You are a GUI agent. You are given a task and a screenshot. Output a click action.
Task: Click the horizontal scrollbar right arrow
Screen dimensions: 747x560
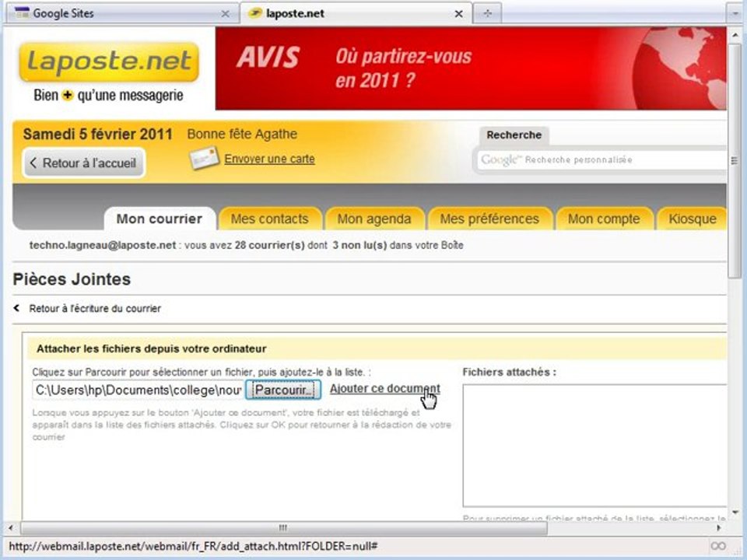(x=719, y=527)
